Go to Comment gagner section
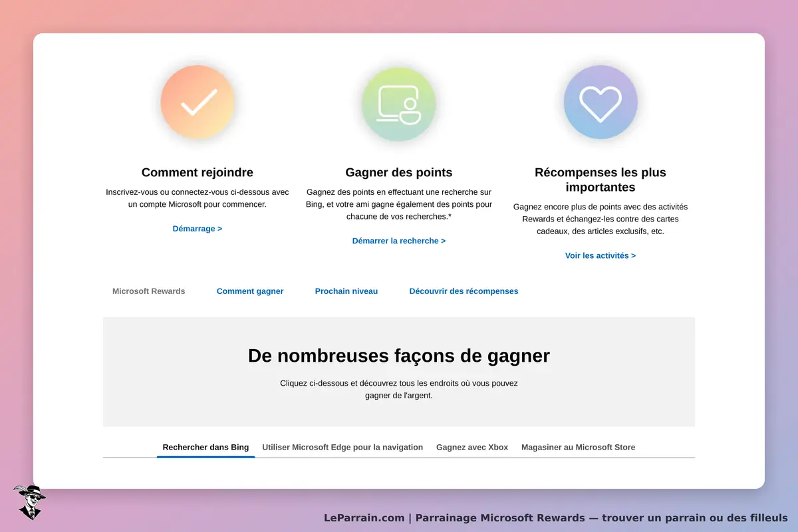 (250, 291)
